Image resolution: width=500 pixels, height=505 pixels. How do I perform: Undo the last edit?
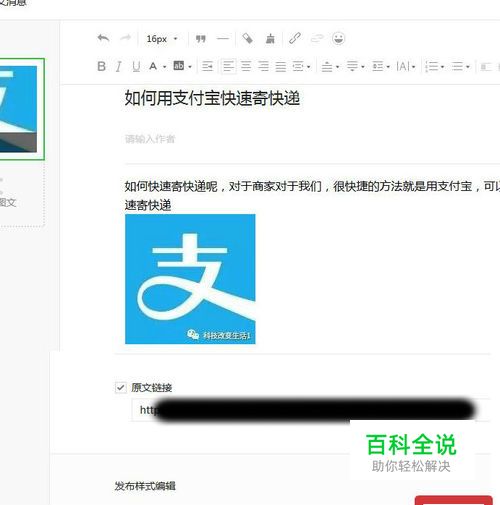(x=103, y=38)
